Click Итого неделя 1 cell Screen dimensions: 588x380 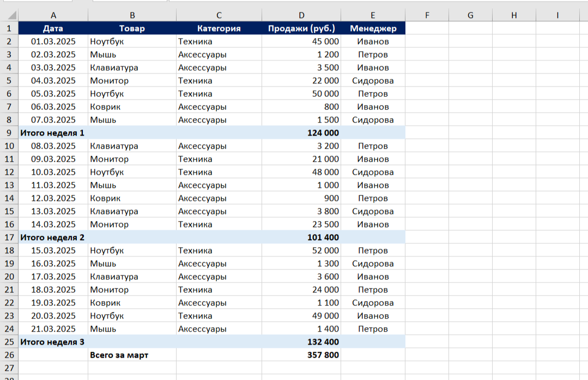(53, 133)
